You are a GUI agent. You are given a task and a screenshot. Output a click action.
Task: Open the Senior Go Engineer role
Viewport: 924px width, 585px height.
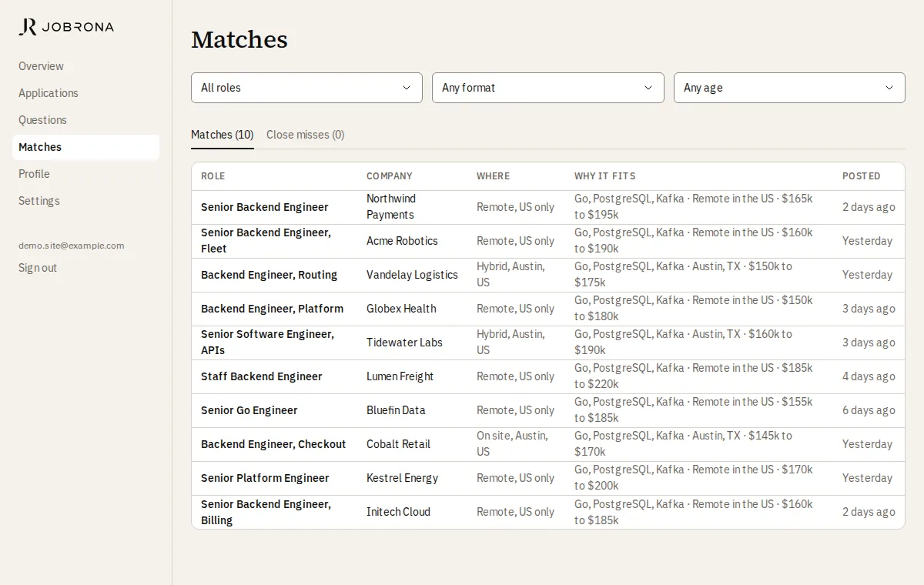[x=249, y=410]
